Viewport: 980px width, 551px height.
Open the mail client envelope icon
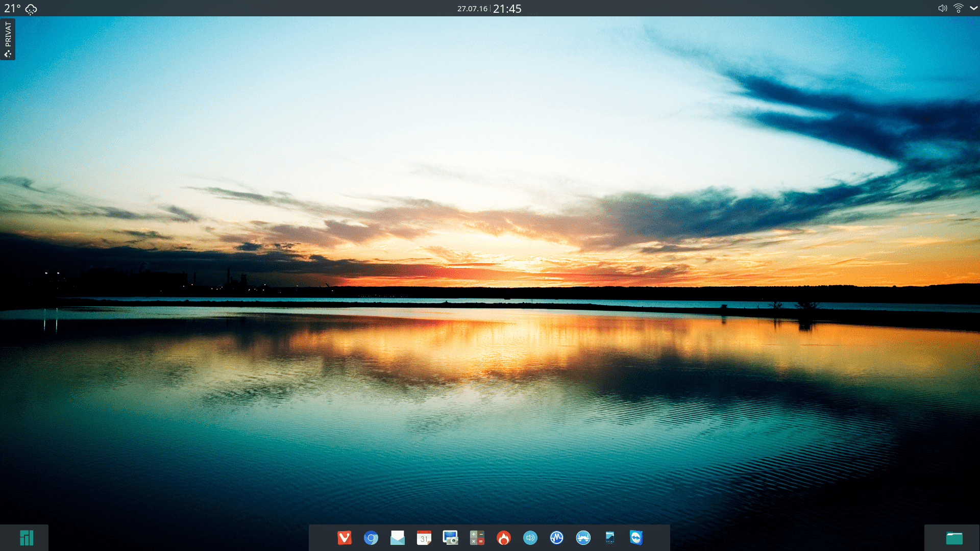pos(398,538)
